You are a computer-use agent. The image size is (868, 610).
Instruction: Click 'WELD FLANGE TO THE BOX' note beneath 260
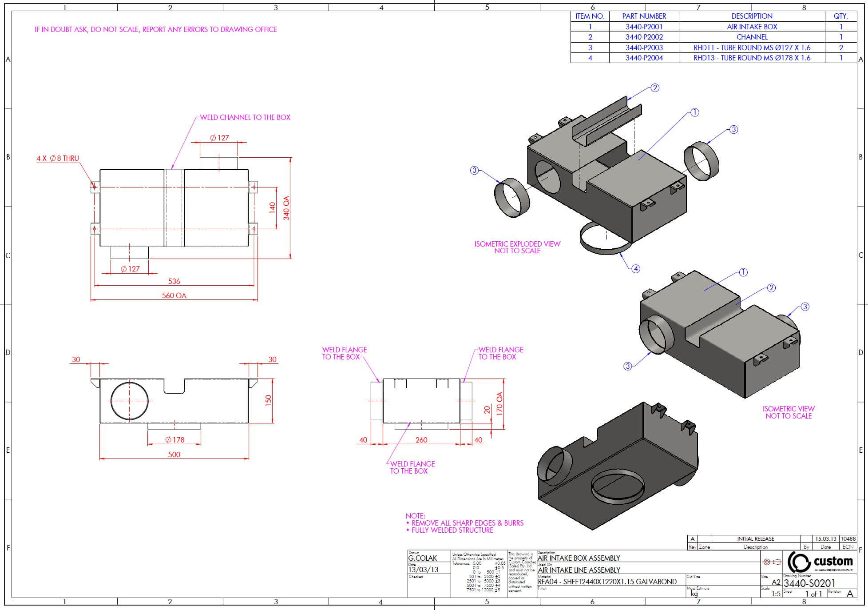point(412,467)
